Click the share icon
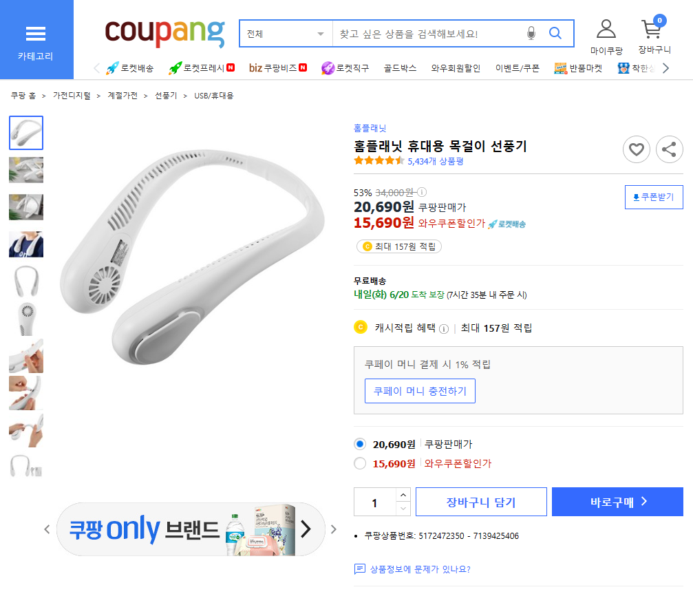 point(669,149)
